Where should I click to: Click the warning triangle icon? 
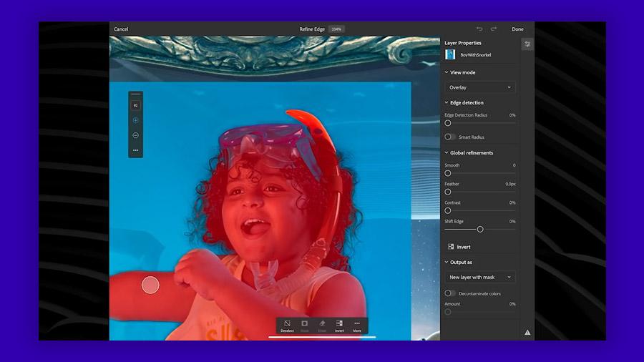tap(527, 333)
